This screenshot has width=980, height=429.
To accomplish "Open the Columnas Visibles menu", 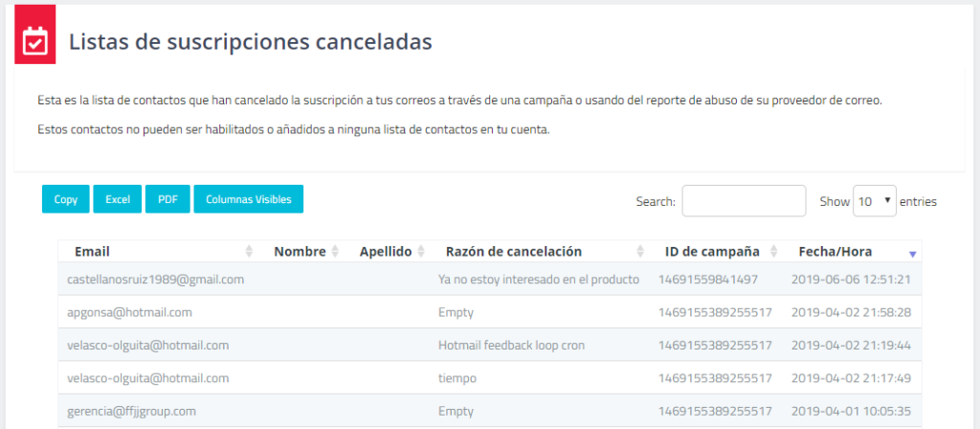I will tap(248, 199).
